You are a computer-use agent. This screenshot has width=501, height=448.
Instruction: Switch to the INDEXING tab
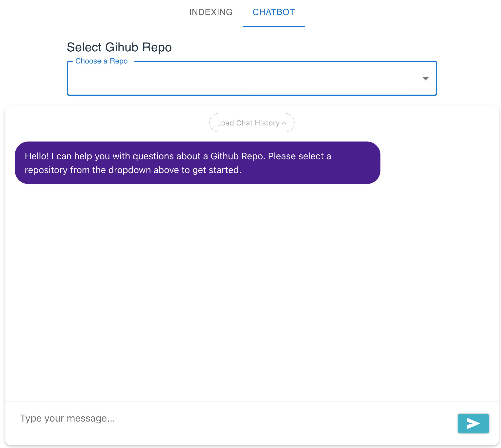pyautogui.click(x=211, y=12)
